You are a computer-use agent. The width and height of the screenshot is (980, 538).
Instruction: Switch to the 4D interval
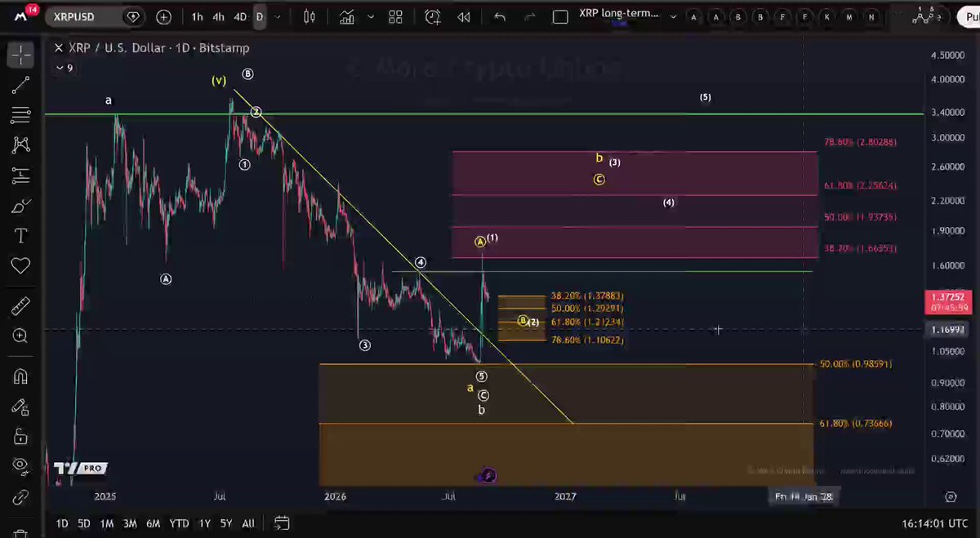[x=240, y=16]
